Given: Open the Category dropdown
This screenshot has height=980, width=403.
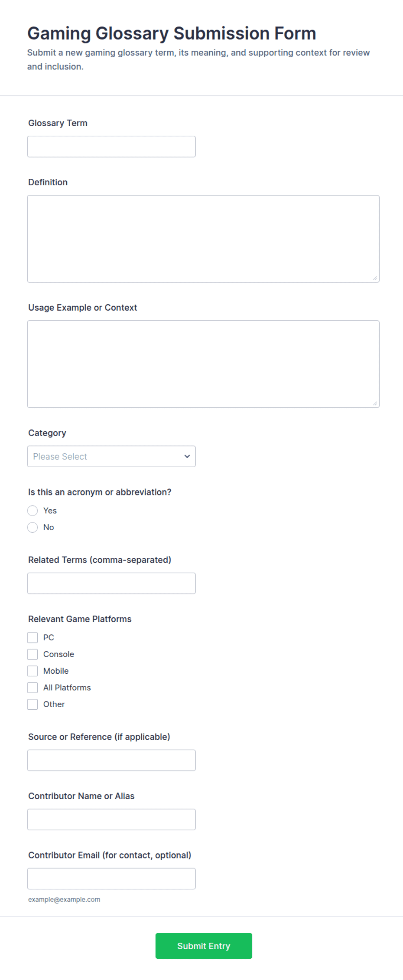Looking at the screenshot, I should [x=111, y=456].
